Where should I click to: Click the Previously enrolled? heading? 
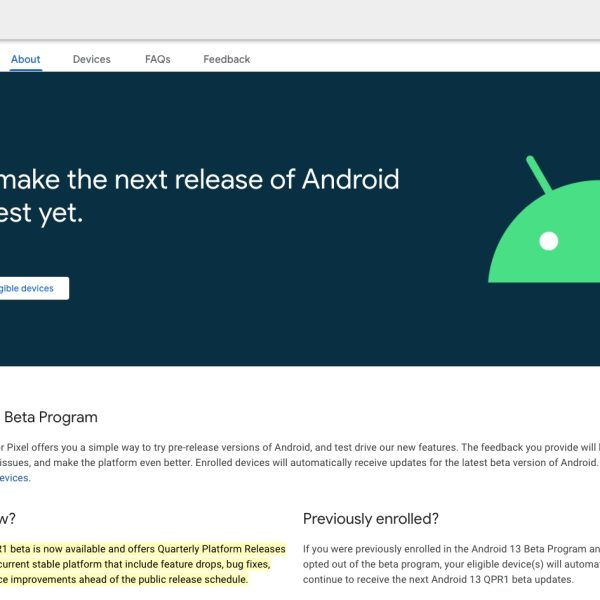tap(371, 518)
